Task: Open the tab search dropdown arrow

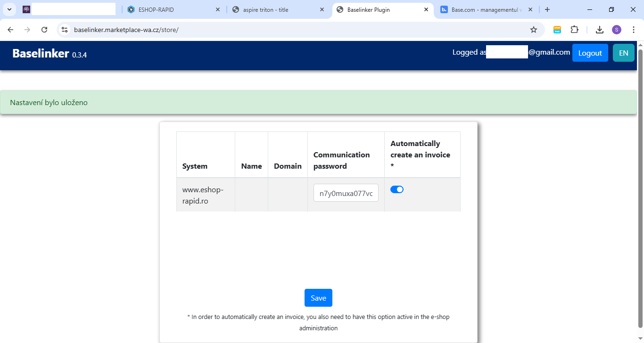Action: pos(9,9)
